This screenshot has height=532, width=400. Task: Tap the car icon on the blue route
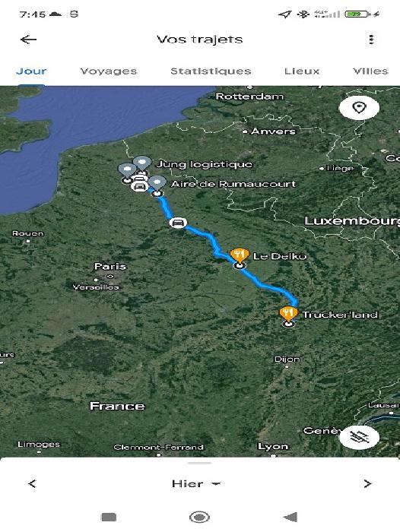coord(178,223)
